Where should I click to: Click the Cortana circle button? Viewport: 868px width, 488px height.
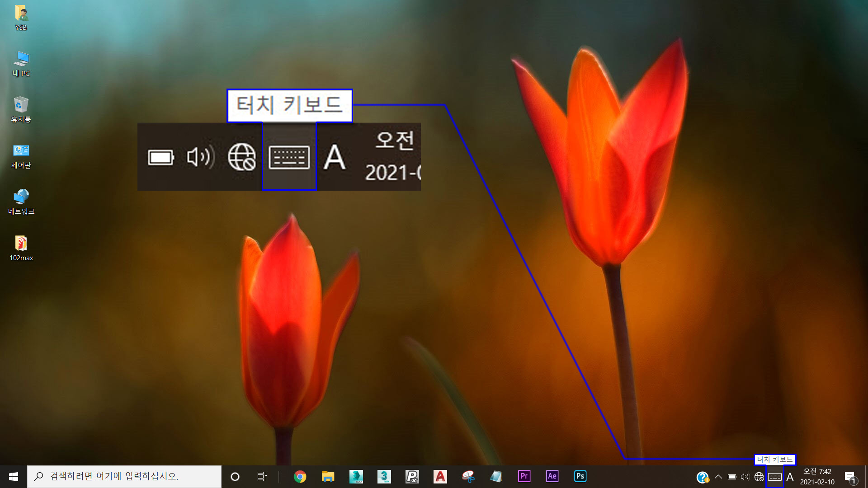[x=235, y=477]
